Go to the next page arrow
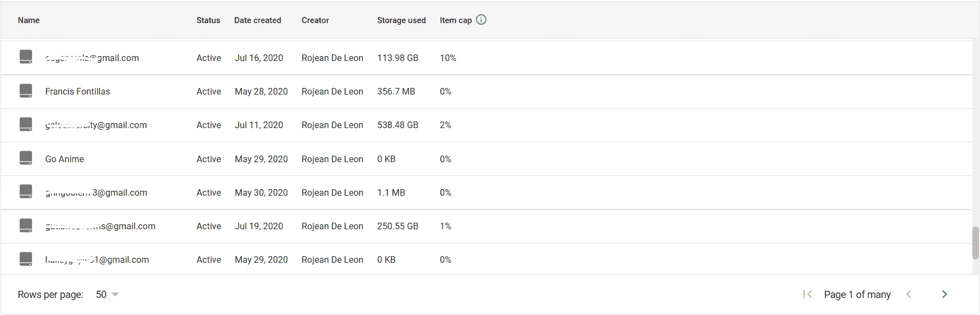 point(944,294)
